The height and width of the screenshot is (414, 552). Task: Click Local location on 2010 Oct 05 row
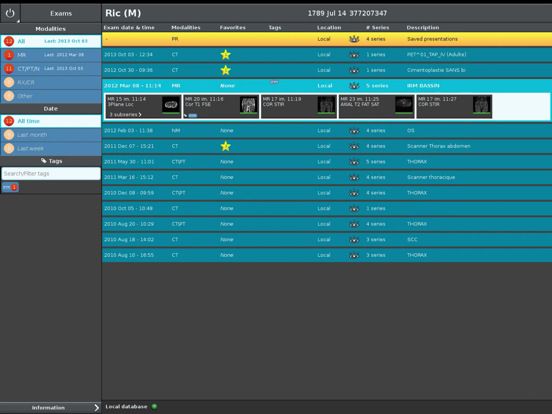coord(324,208)
